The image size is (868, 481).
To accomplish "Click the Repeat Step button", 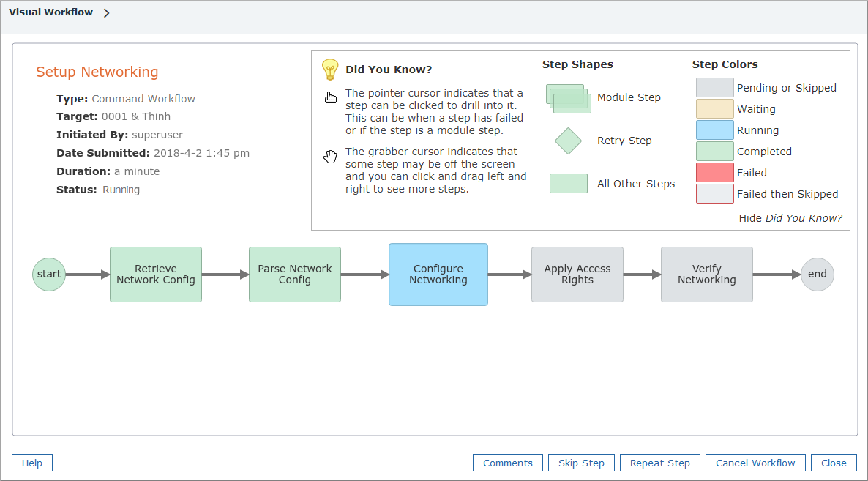I will coord(660,463).
